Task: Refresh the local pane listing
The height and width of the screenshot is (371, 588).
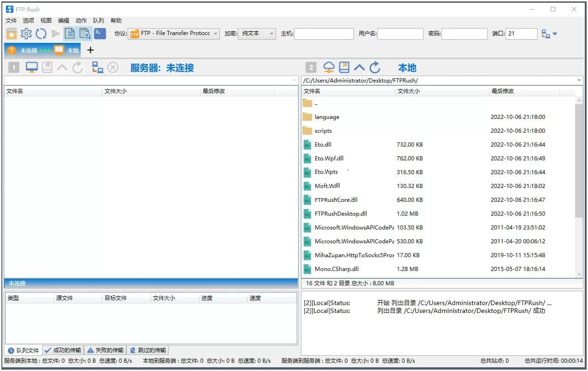Action: click(375, 68)
